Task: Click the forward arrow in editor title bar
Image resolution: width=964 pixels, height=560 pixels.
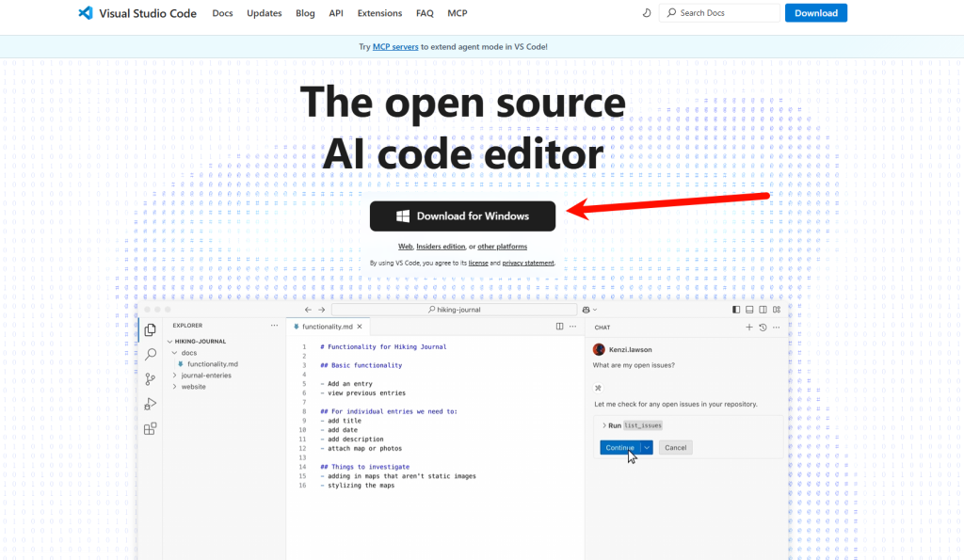Action: pos(322,310)
